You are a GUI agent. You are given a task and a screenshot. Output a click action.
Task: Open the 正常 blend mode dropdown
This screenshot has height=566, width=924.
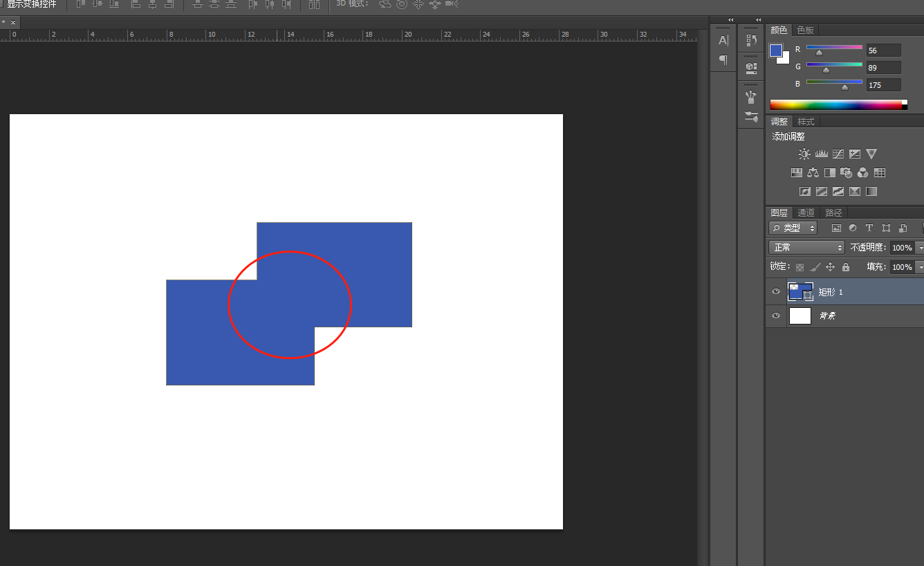pyautogui.click(x=806, y=247)
